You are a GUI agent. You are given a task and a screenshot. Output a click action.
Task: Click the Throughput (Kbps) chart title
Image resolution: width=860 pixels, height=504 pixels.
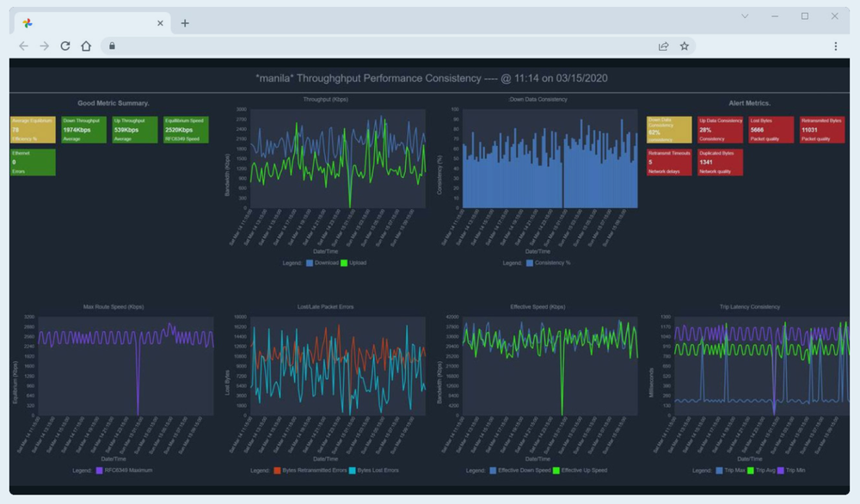click(325, 99)
